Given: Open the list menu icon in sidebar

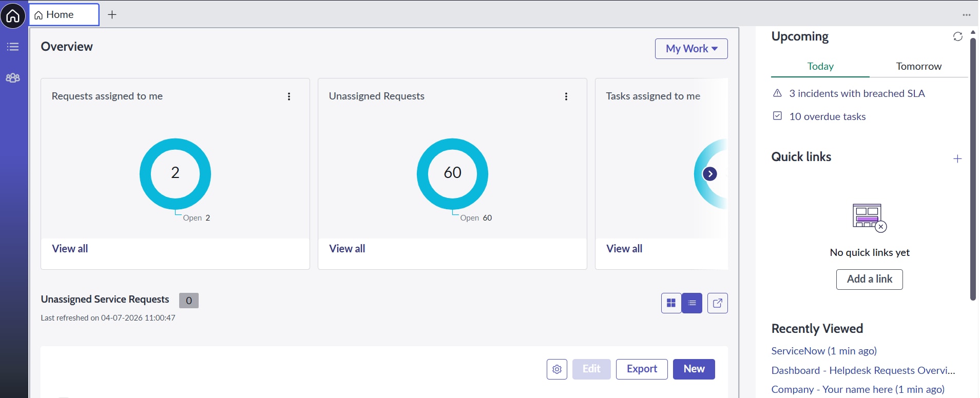Looking at the screenshot, I should [13, 47].
